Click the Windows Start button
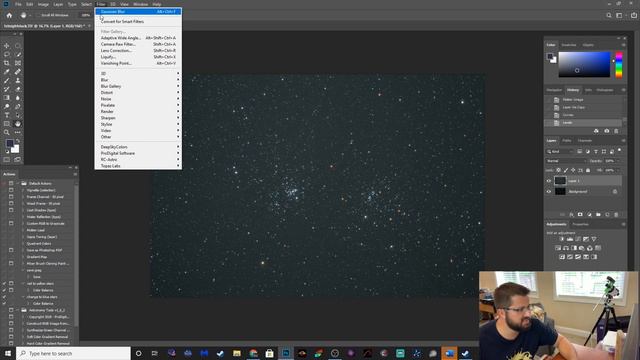The width and height of the screenshot is (640, 360). [8, 353]
